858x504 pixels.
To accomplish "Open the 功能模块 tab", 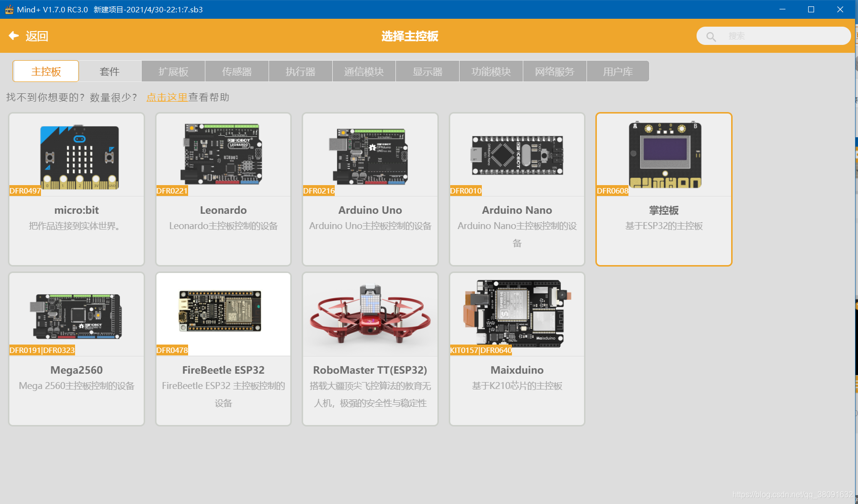I will (491, 72).
